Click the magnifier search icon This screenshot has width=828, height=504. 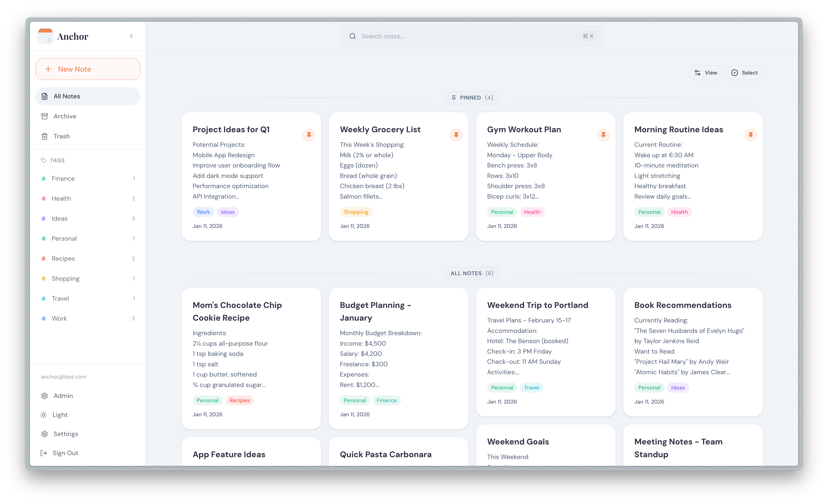pos(352,36)
